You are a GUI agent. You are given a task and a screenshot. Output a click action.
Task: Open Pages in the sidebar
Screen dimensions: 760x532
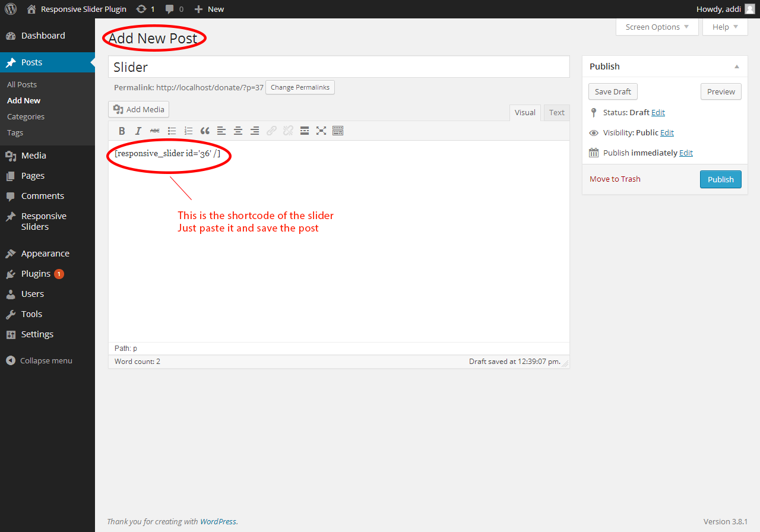coord(47,176)
